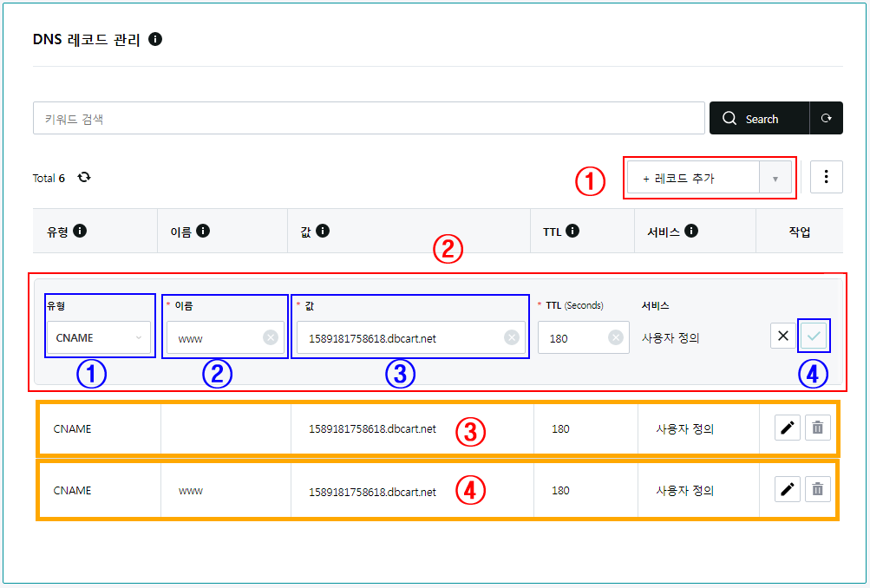Click the info icon next to 유형 header
This screenshot has height=588, width=870.
80,232
